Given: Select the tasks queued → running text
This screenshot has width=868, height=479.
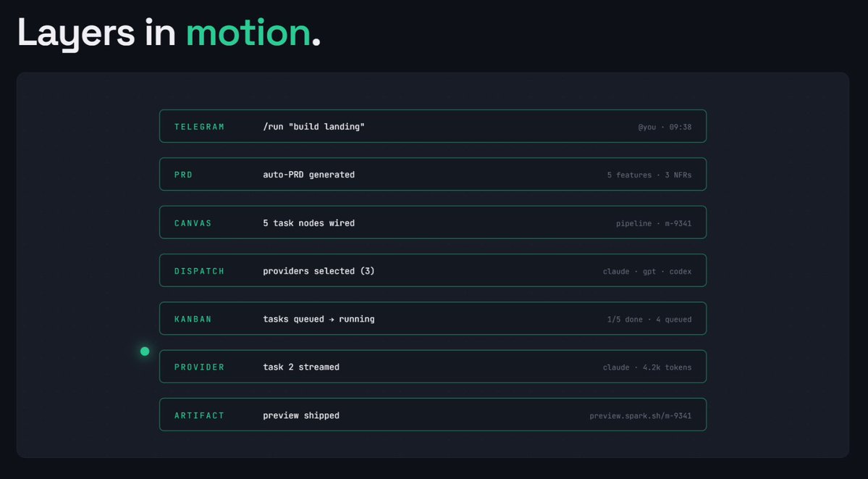Looking at the screenshot, I should (x=319, y=320).
